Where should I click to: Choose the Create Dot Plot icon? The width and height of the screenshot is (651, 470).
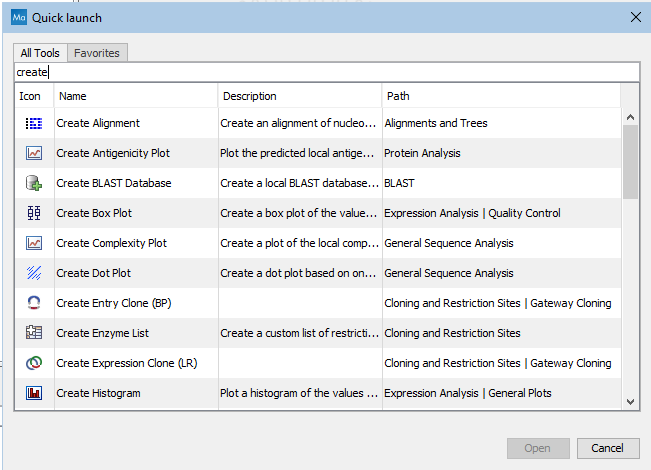[x=34, y=273]
